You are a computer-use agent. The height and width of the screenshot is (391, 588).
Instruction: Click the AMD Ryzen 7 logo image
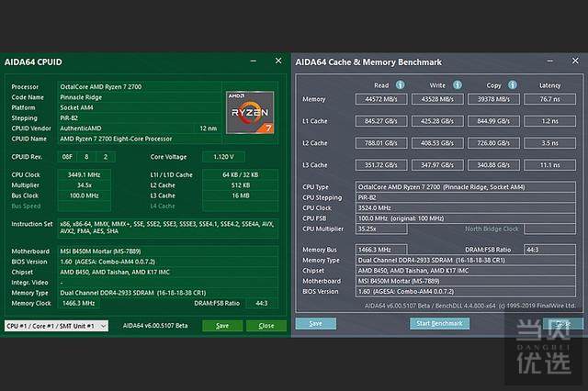point(250,112)
